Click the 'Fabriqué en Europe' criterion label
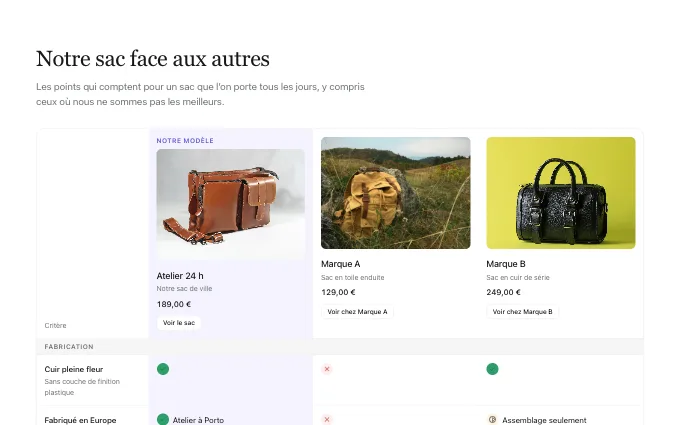 coord(80,420)
